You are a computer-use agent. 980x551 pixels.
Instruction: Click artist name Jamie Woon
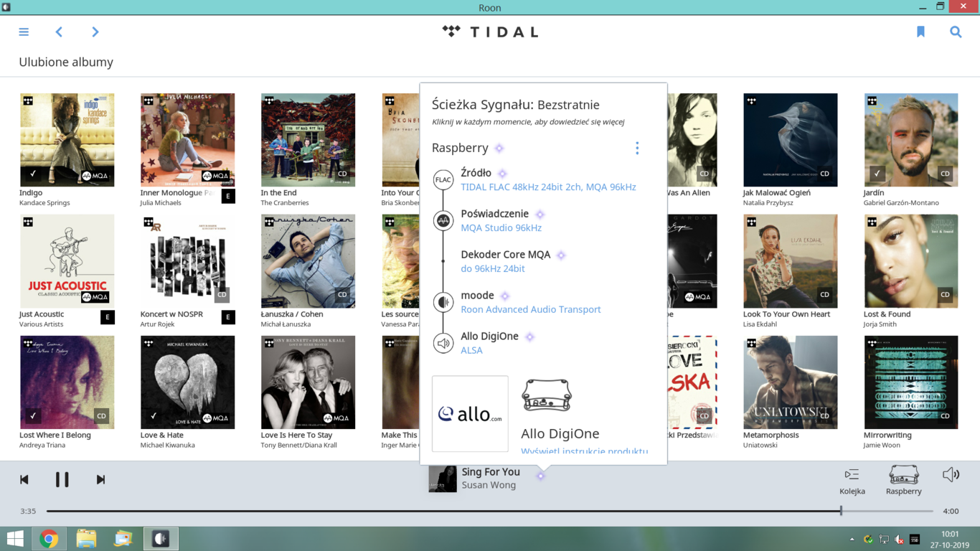tap(882, 446)
